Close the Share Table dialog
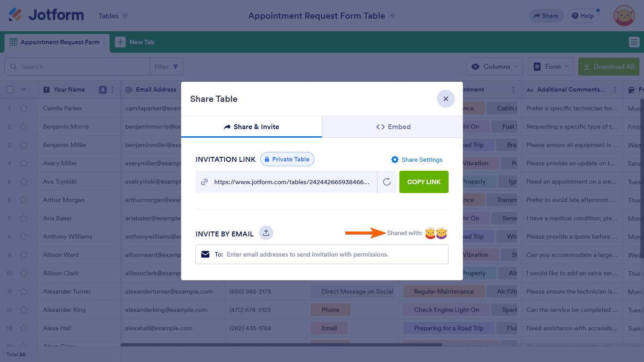644x362 pixels. (x=445, y=99)
